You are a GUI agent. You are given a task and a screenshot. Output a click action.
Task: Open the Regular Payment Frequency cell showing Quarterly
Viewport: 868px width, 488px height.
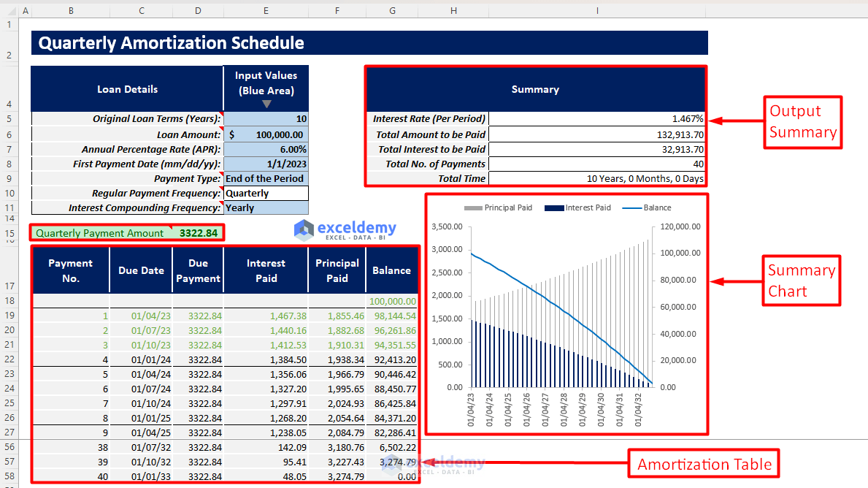coord(265,193)
